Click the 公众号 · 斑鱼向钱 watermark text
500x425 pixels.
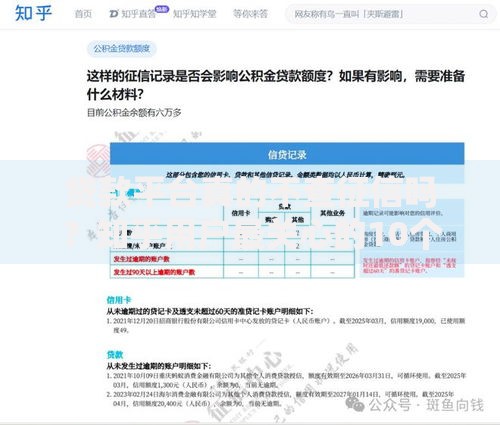pos(426,405)
